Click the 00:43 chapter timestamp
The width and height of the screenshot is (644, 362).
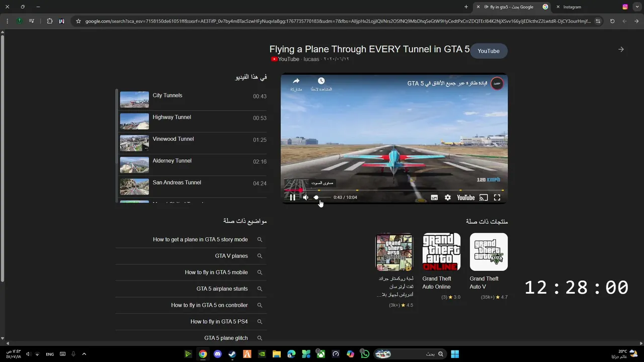pyautogui.click(x=260, y=97)
